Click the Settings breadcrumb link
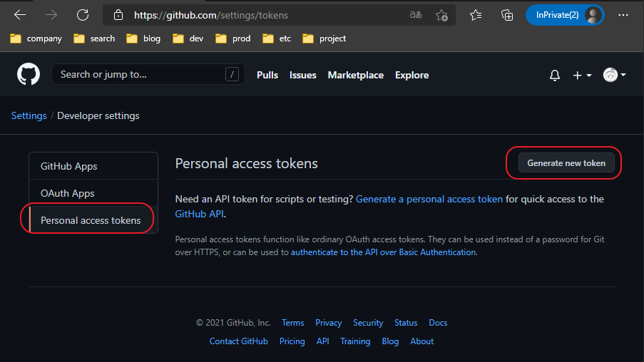 point(29,115)
